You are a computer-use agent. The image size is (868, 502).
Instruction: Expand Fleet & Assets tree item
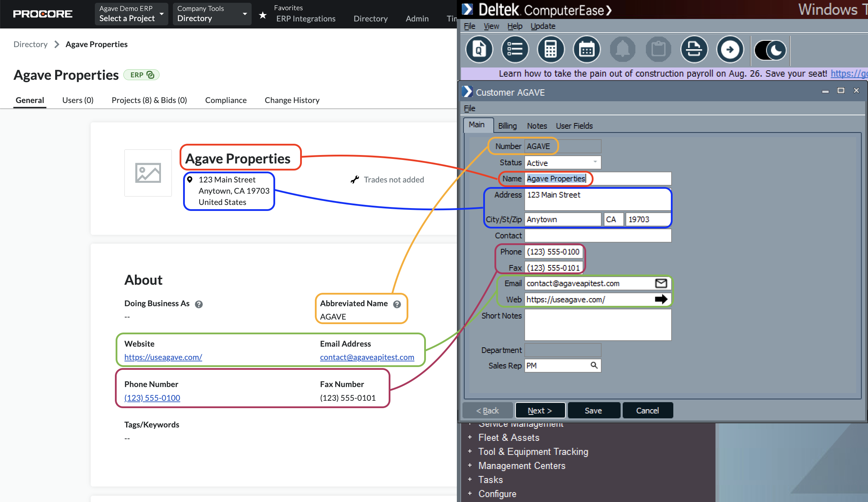470,437
